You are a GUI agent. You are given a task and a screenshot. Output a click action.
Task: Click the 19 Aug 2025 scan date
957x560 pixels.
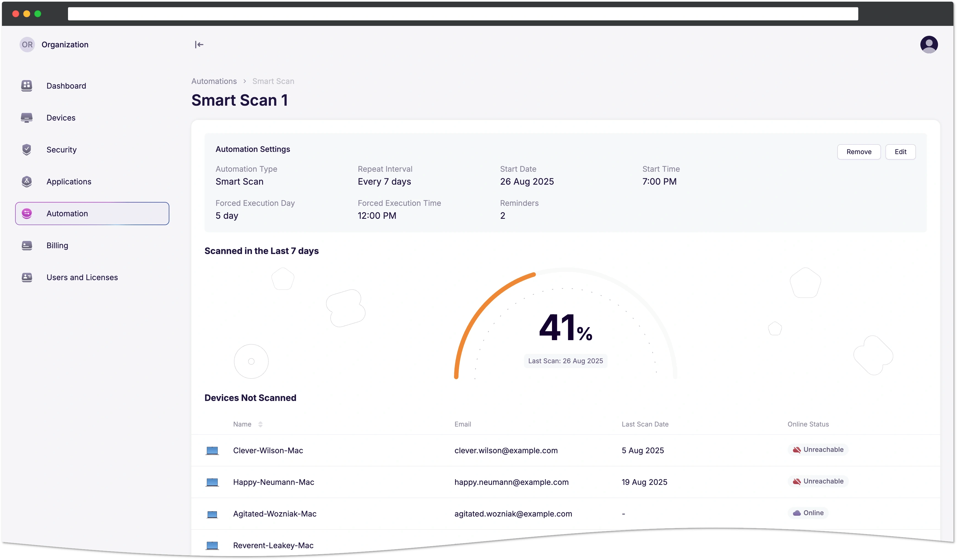coord(644,482)
